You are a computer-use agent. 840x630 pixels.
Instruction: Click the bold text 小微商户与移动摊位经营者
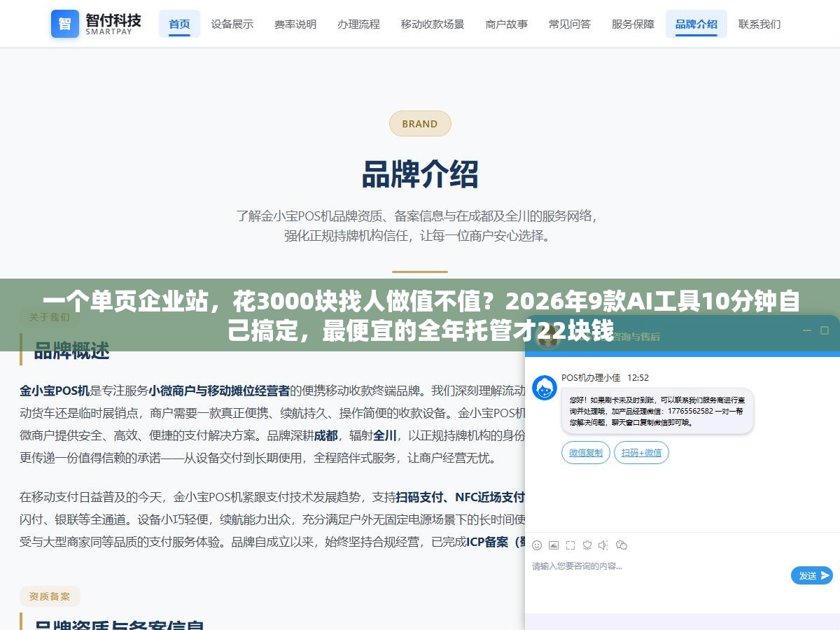pyautogui.click(x=218, y=391)
